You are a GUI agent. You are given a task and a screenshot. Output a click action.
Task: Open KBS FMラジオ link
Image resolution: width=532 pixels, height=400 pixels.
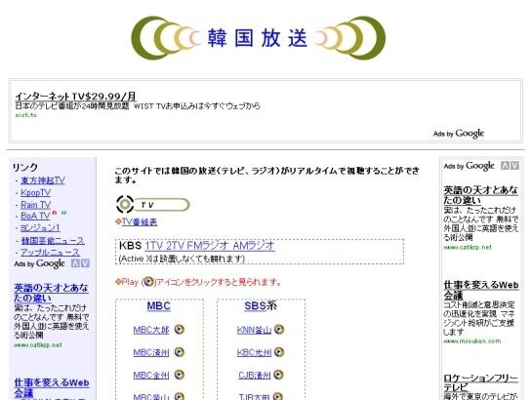207,246
